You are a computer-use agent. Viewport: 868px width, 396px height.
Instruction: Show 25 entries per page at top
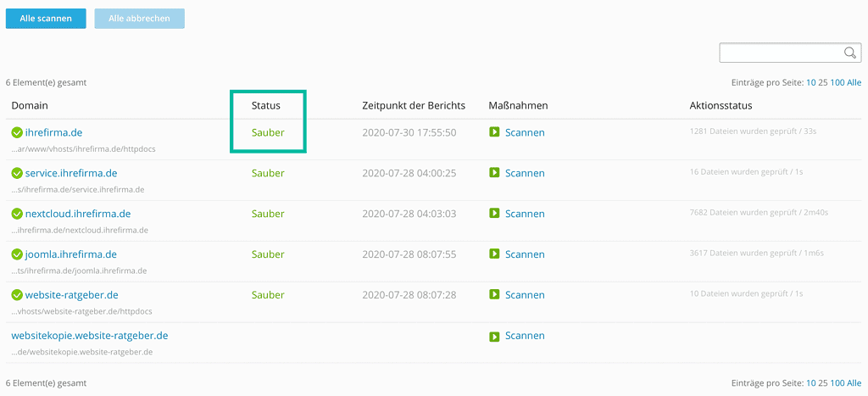(823, 82)
